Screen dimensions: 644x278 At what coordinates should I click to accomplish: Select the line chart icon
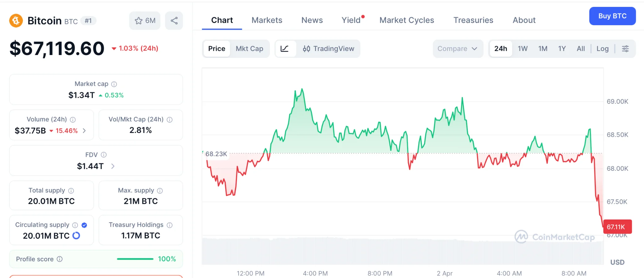(x=285, y=49)
